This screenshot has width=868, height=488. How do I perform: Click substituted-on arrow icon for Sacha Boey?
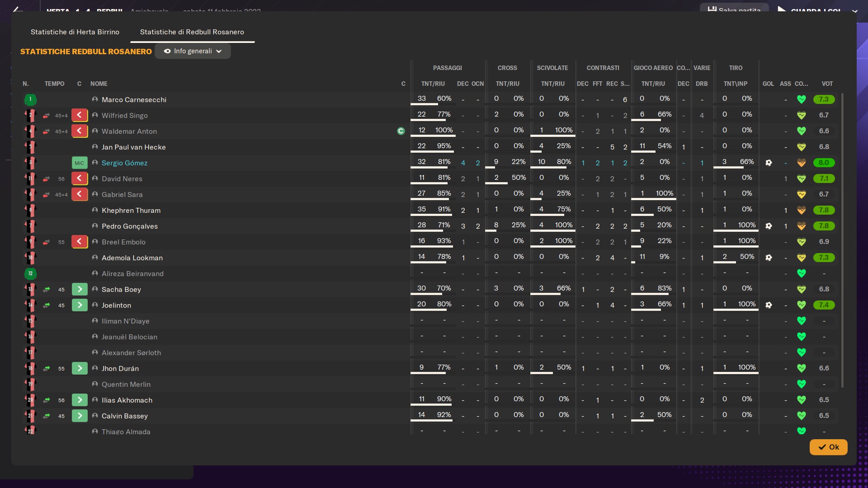coord(80,289)
